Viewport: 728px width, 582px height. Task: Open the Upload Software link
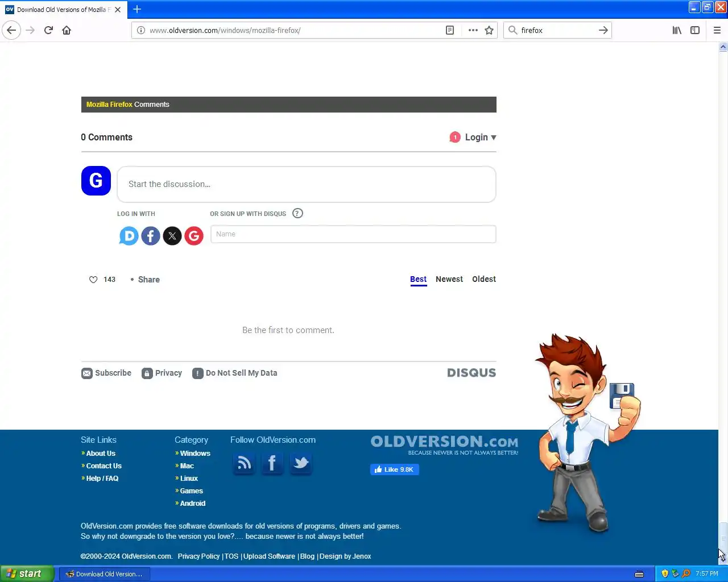[x=269, y=556]
